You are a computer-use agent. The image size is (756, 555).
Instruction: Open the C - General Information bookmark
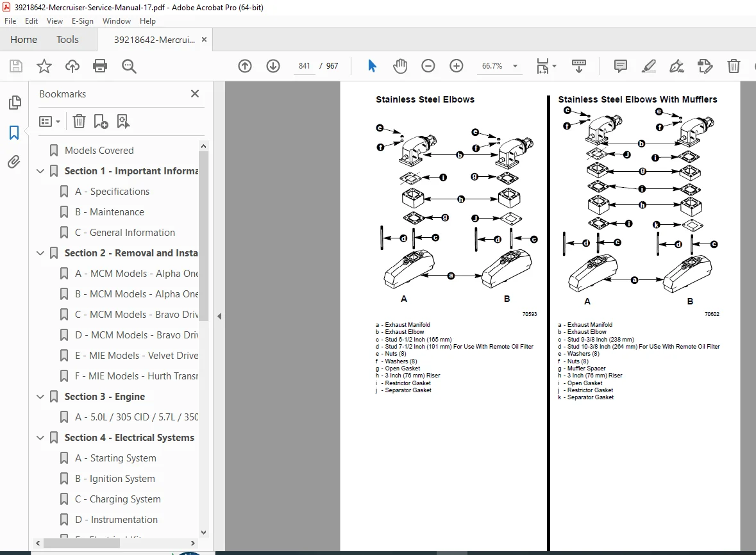point(125,232)
